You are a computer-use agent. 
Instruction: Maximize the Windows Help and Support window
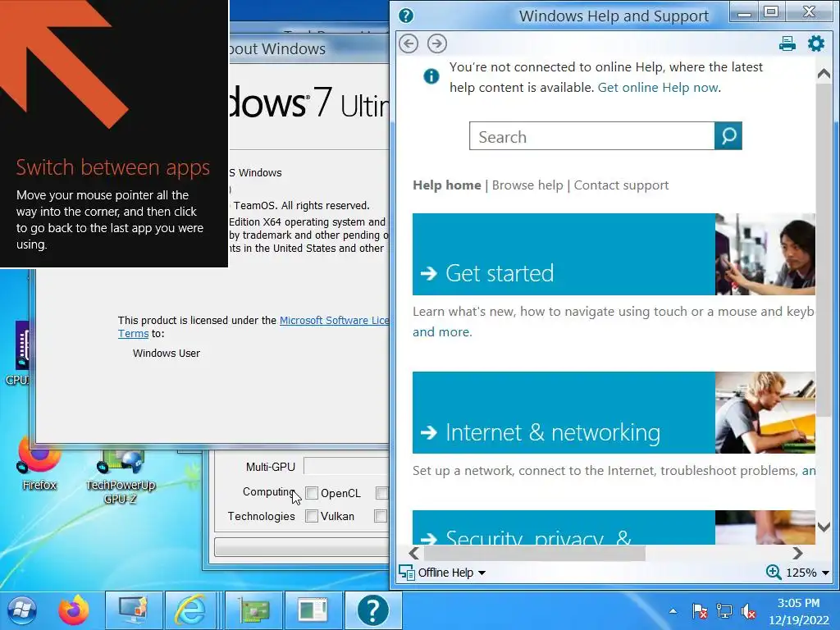click(771, 13)
